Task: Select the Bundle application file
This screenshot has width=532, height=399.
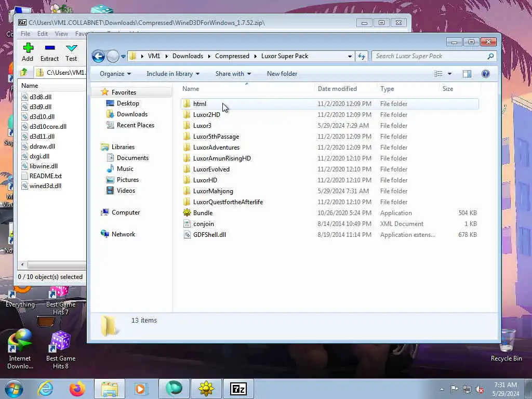Action: coord(330,212)
